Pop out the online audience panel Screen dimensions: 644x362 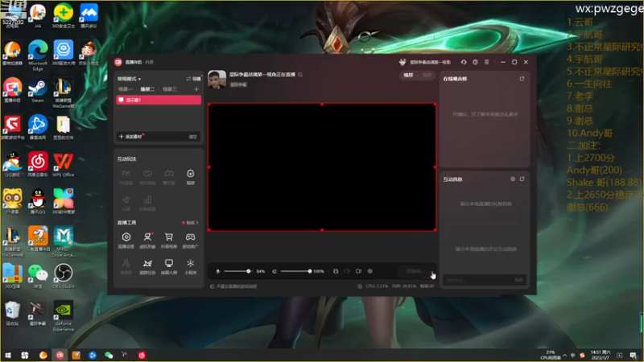coord(522,78)
